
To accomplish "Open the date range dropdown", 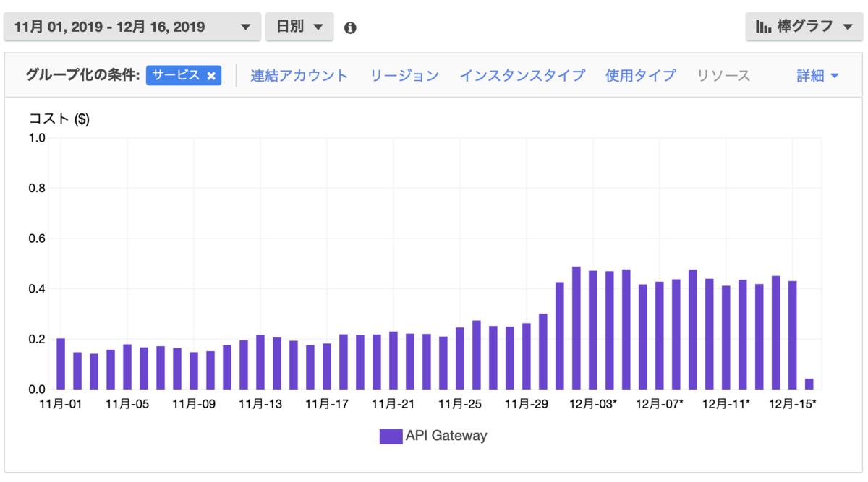I will (x=132, y=27).
